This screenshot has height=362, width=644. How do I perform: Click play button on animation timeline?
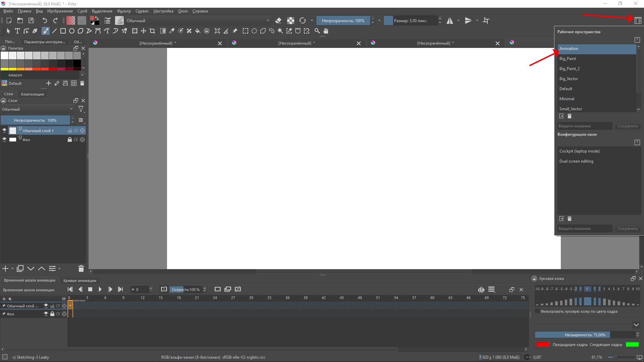point(100,289)
